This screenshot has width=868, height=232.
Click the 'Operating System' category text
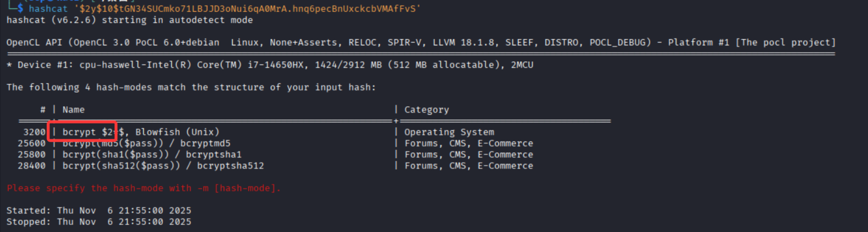click(x=449, y=132)
